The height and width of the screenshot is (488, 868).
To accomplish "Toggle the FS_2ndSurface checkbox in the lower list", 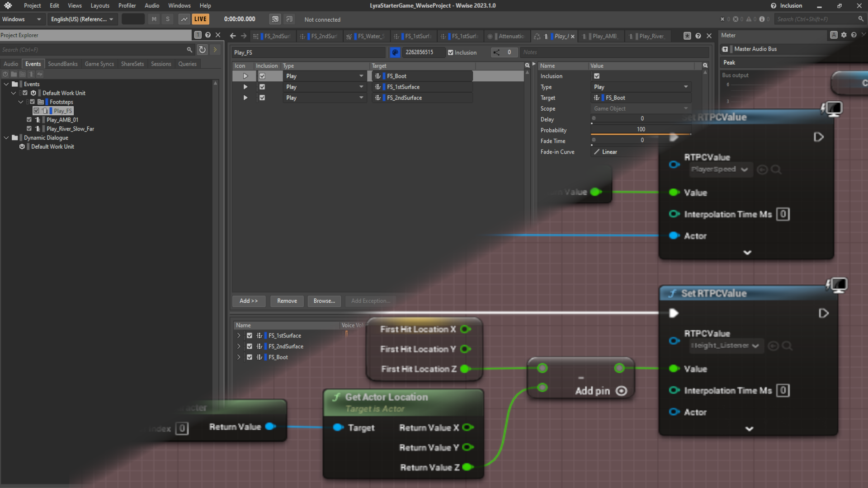I will pos(249,347).
